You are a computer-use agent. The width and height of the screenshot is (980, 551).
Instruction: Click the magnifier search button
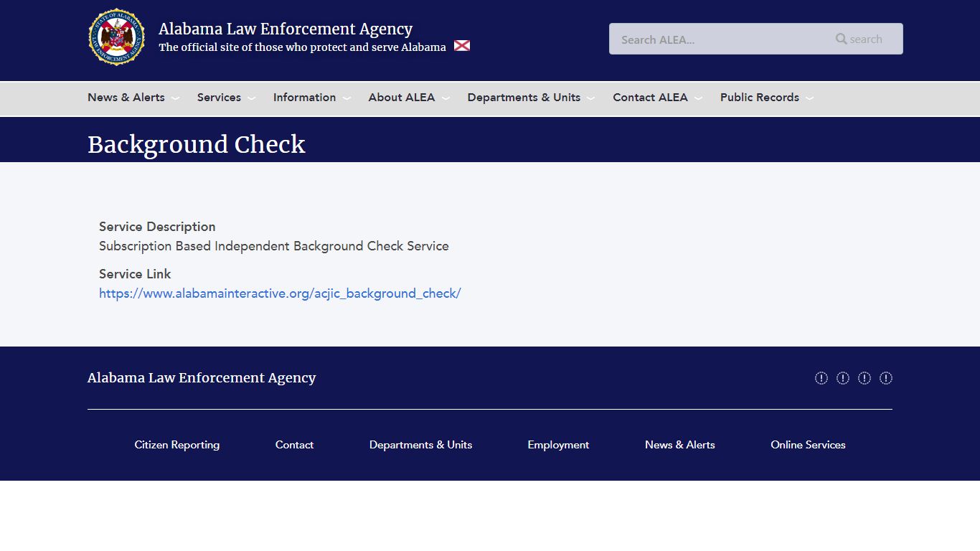pyautogui.click(x=859, y=39)
